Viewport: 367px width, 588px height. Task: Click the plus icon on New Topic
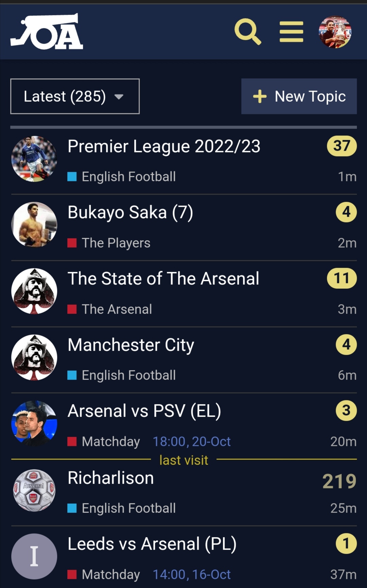pyautogui.click(x=260, y=96)
